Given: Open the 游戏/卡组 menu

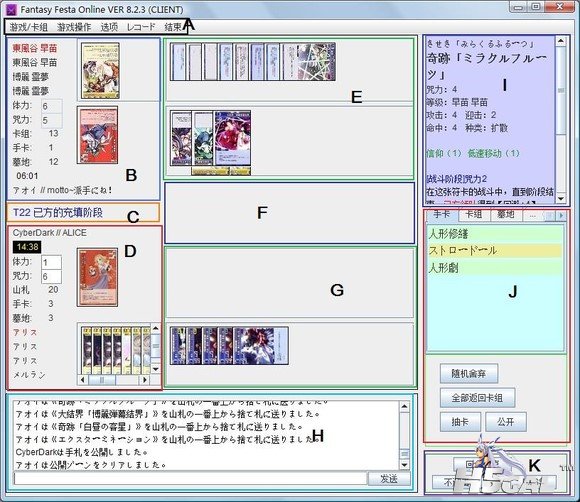Looking at the screenshot, I should point(28,27).
